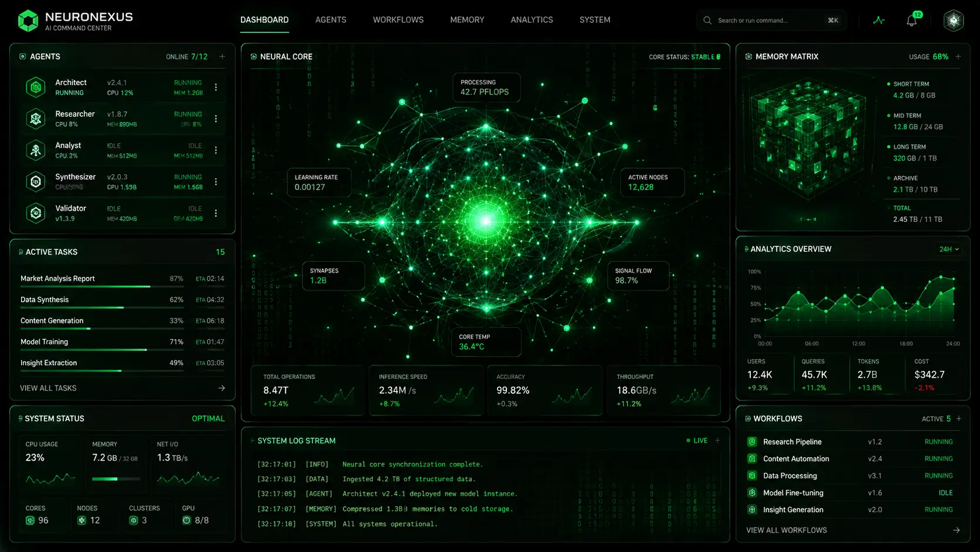This screenshot has height=552, width=980.
Task: Click the Data Processing workflow icon
Action: 752,476
